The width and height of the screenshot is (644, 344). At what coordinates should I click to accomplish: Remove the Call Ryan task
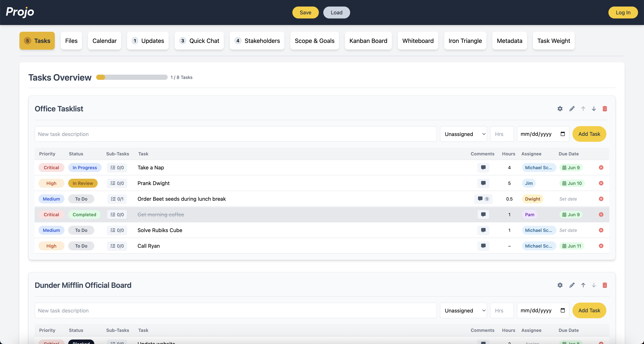tap(601, 246)
